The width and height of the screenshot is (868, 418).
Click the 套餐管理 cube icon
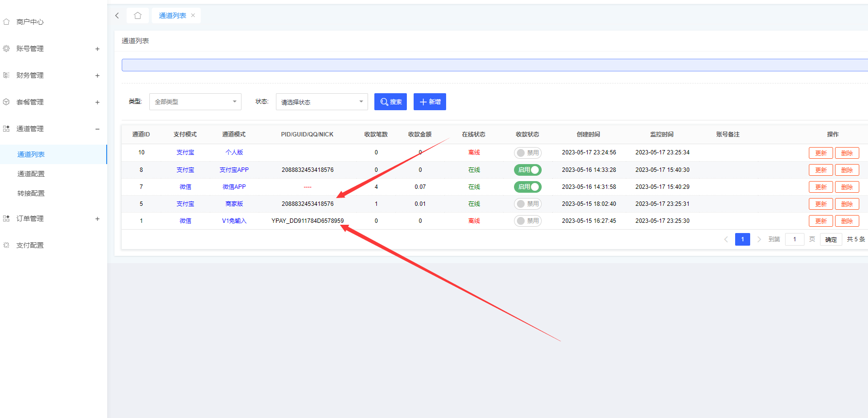coord(6,102)
